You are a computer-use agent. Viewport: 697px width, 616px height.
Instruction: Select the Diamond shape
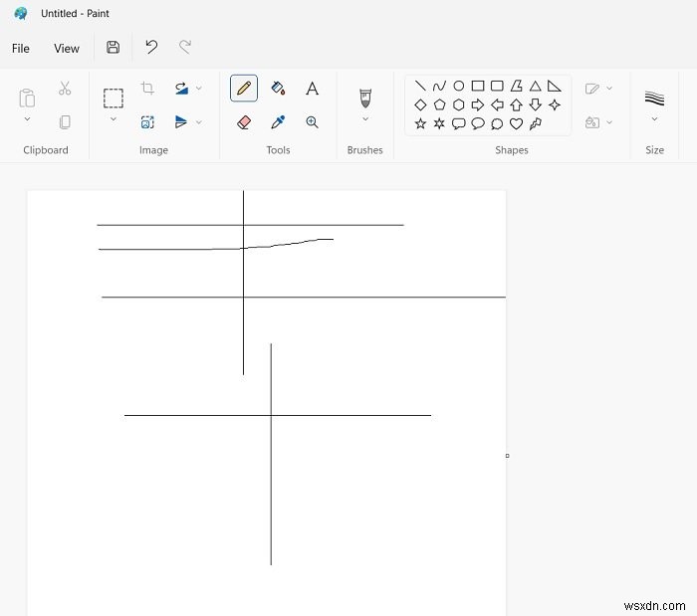click(x=420, y=104)
